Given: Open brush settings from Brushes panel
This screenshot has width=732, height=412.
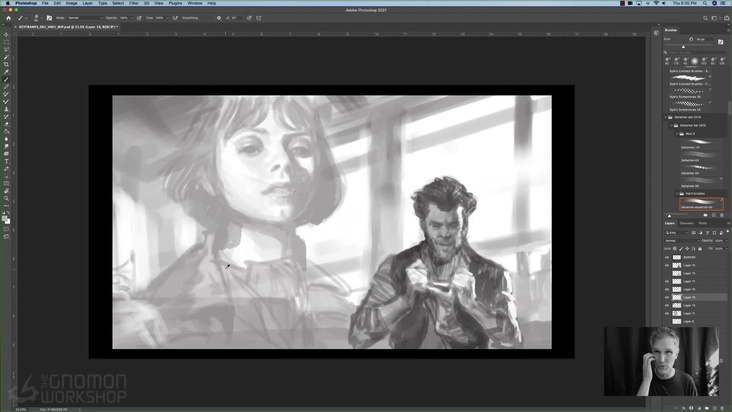Looking at the screenshot, I should coord(720,42).
